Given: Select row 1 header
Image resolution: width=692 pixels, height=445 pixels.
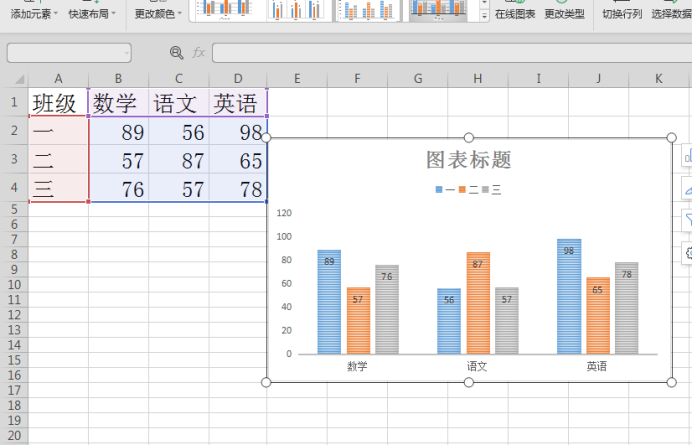Looking at the screenshot, I should pyautogui.click(x=14, y=102).
